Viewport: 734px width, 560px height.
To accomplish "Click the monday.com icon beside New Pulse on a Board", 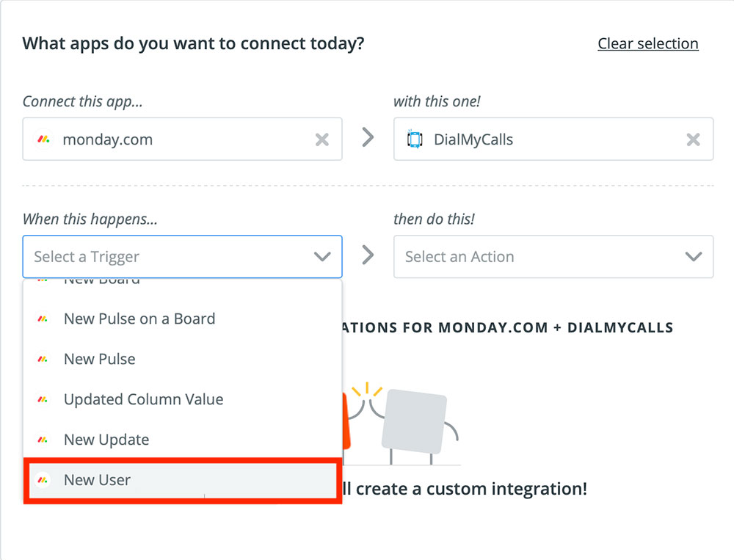I will [43, 319].
